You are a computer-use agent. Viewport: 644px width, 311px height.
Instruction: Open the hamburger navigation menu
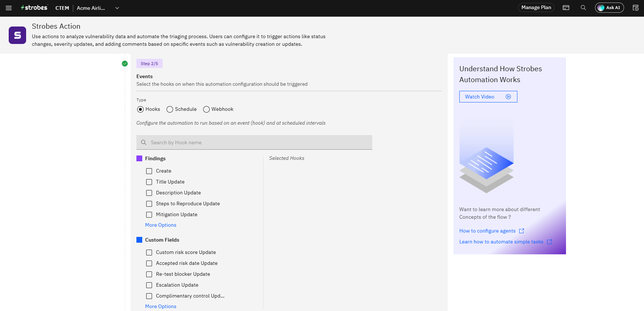9,8
